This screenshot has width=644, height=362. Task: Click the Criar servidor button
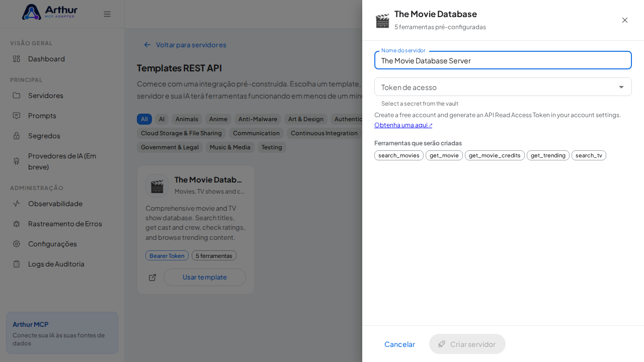pos(467,344)
